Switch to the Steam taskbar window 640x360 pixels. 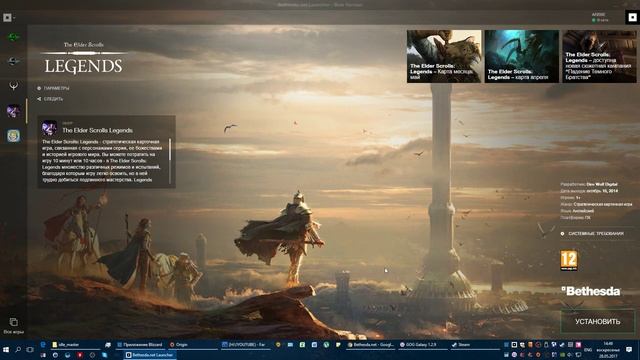tap(475, 345)
